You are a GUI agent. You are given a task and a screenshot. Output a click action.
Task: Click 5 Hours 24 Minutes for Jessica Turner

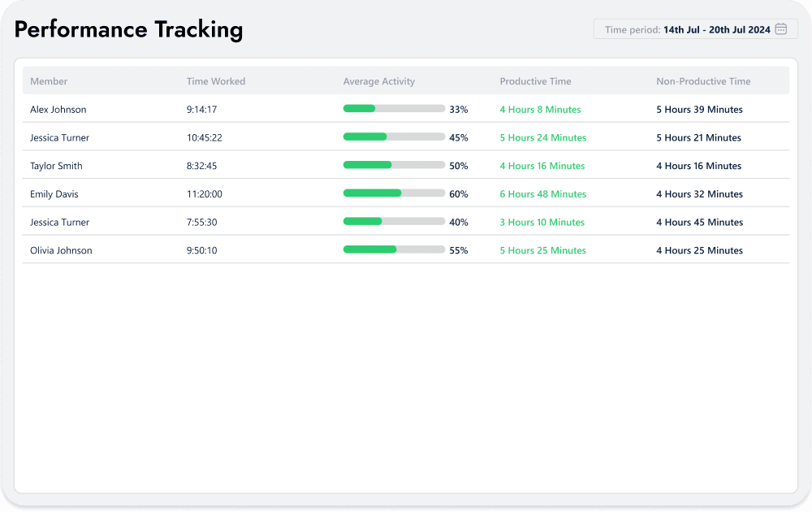(x=542, y=137)
